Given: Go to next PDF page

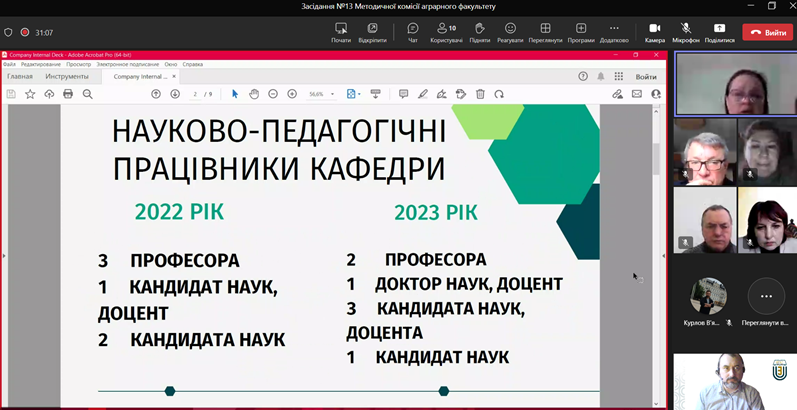Looking at the screenshot, I should click(175, 93).
